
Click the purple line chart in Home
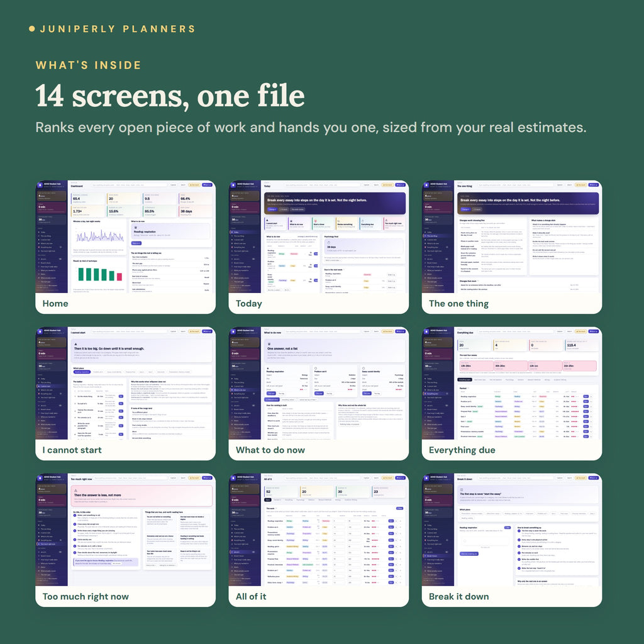[x=100, y=236]
